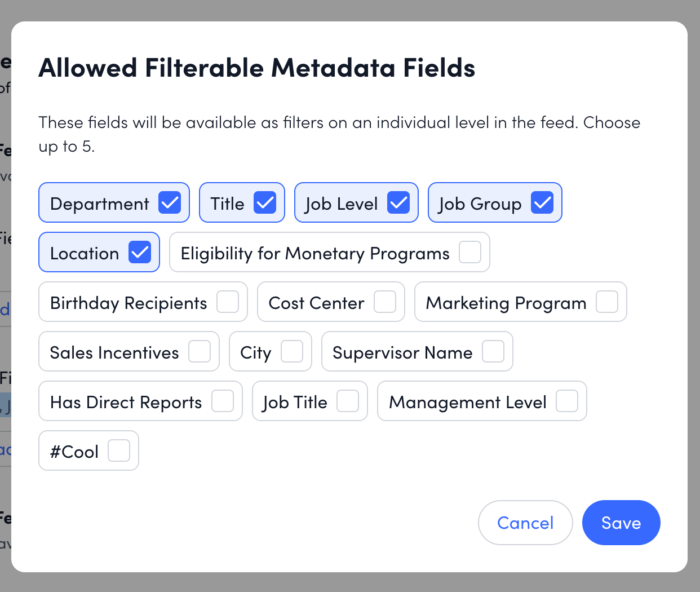Deselect the Location checkbox

[x=140, y=252]
